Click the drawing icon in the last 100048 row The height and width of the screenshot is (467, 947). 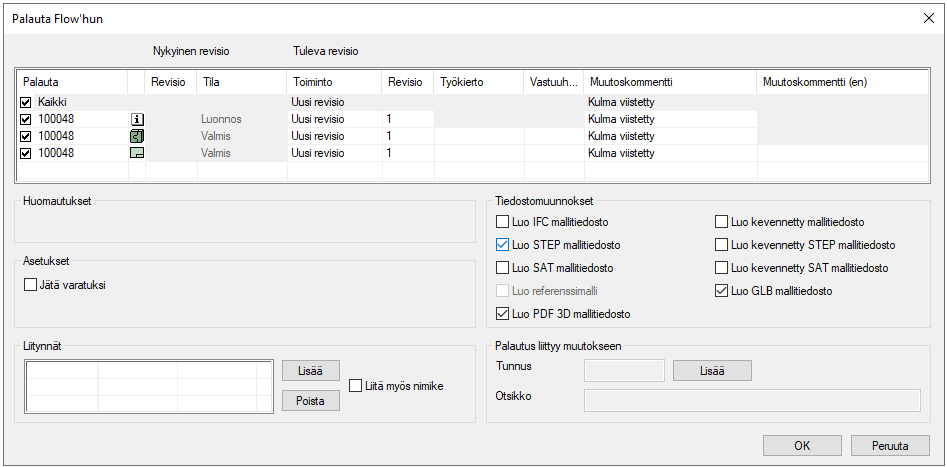tap(137, 153)
